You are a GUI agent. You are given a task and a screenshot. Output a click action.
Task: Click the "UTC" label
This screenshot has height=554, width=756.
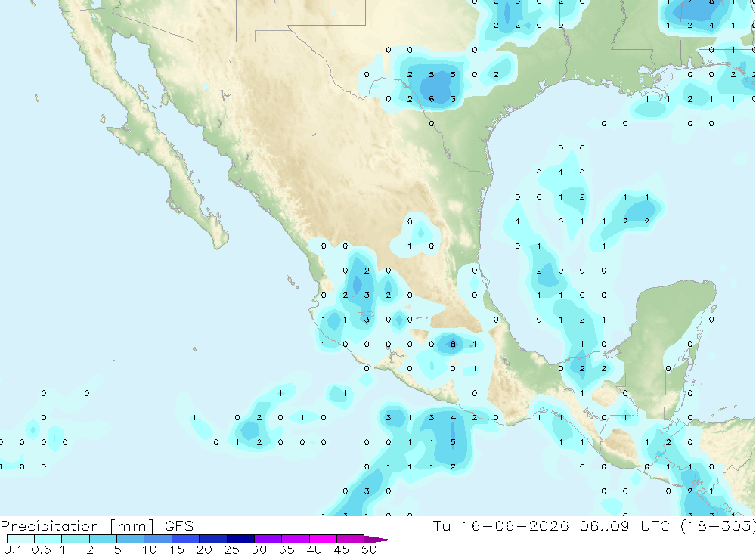pyautogui.click(x=655, y=526)
